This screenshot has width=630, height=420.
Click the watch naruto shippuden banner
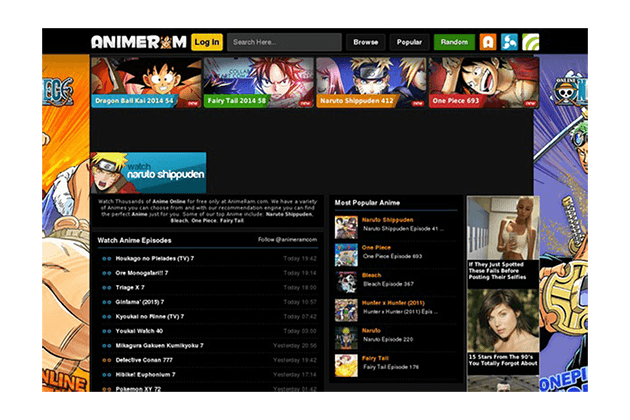(x=148, y=172)
